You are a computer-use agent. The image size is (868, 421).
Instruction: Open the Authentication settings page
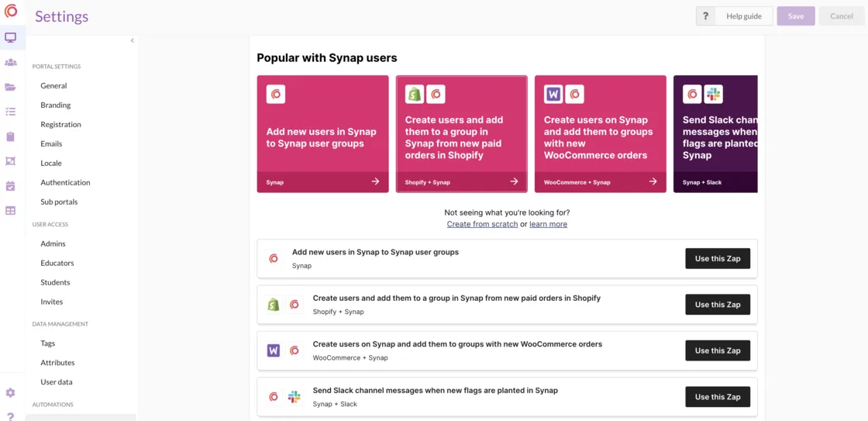click(x=65, y=183)
